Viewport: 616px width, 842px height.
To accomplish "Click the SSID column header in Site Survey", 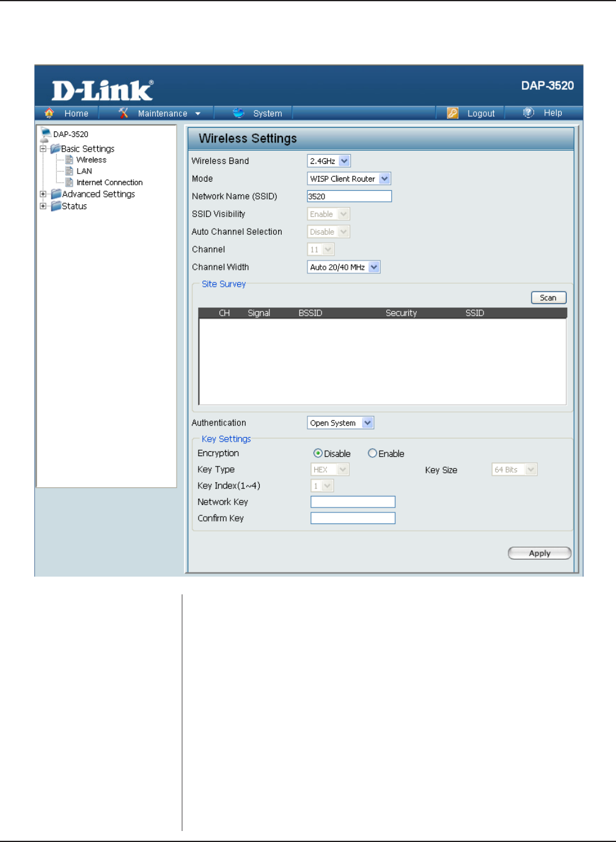I will (x=475, y=313).
